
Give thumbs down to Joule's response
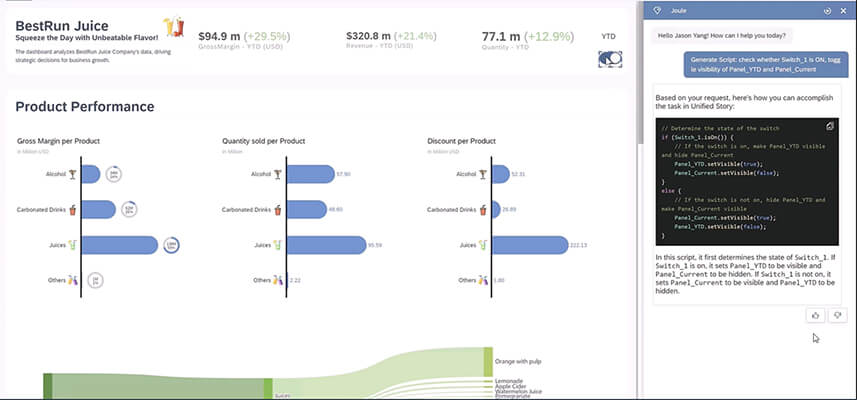pos(837,315)
